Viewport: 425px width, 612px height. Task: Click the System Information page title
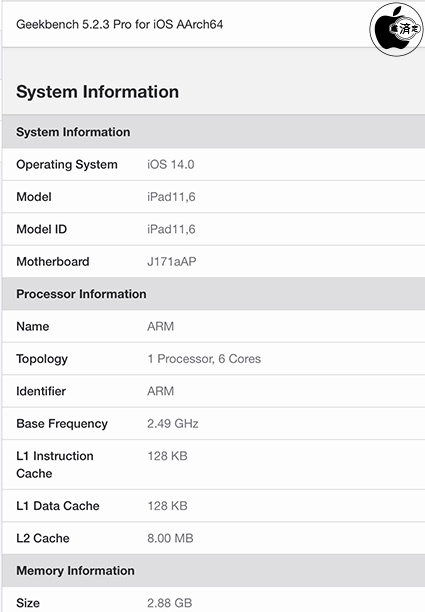click(x=98, y=92)
